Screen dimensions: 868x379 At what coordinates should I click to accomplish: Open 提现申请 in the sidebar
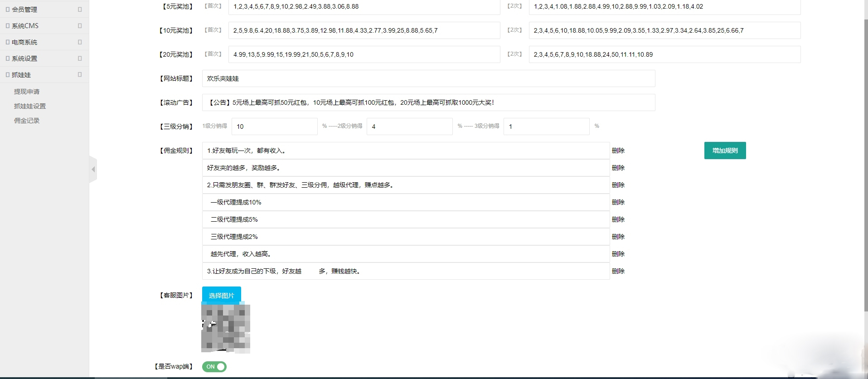coord(27,92)
